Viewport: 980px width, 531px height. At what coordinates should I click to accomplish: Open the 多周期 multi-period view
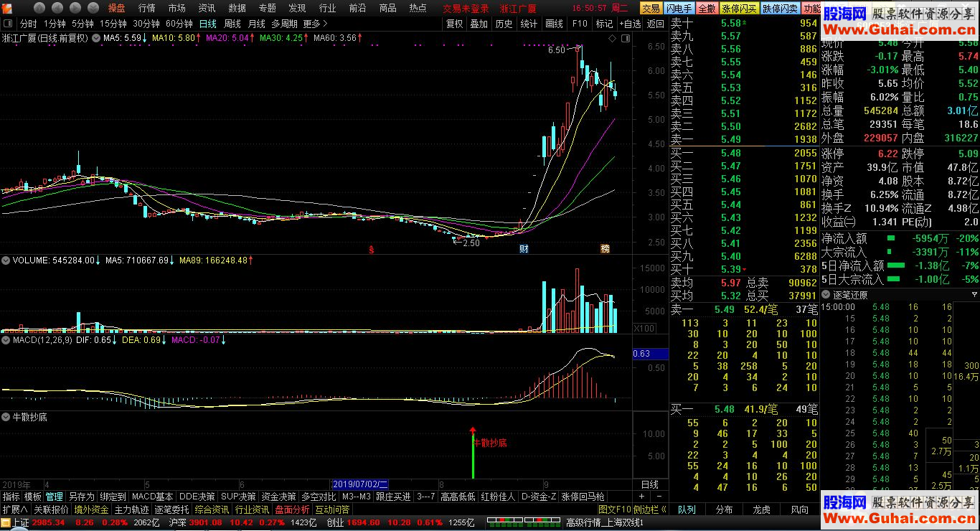tap(284, 24)
